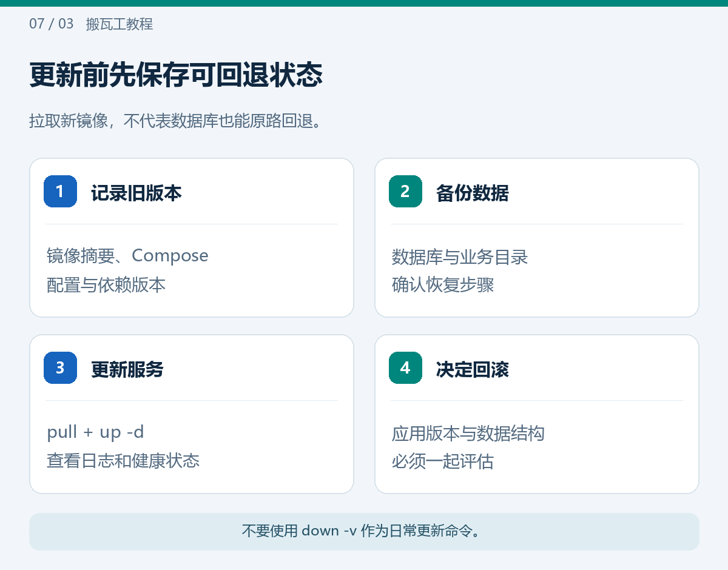The image size is (728, 570).
Task: Select the heading 备份数据
Action: tap(472, 193)
